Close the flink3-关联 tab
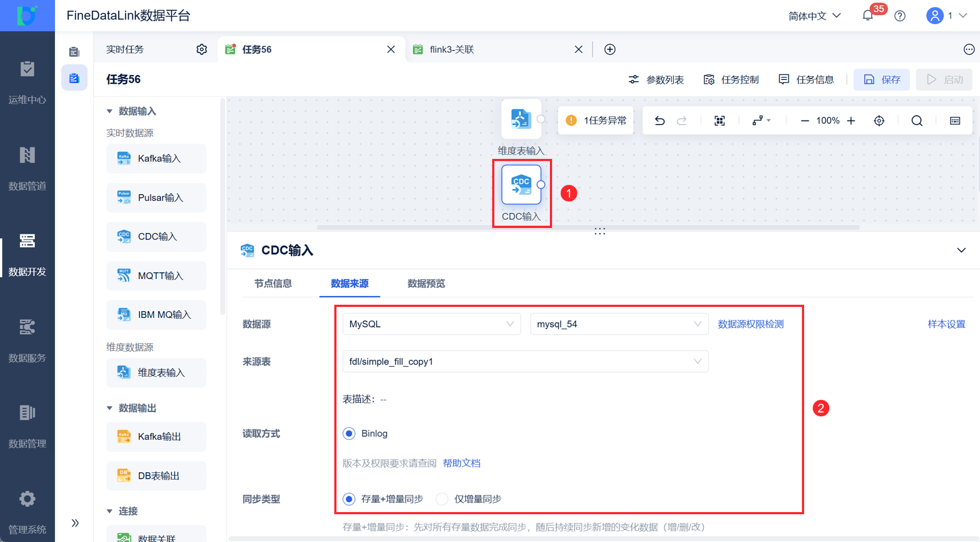 click(x=579, y=50)
